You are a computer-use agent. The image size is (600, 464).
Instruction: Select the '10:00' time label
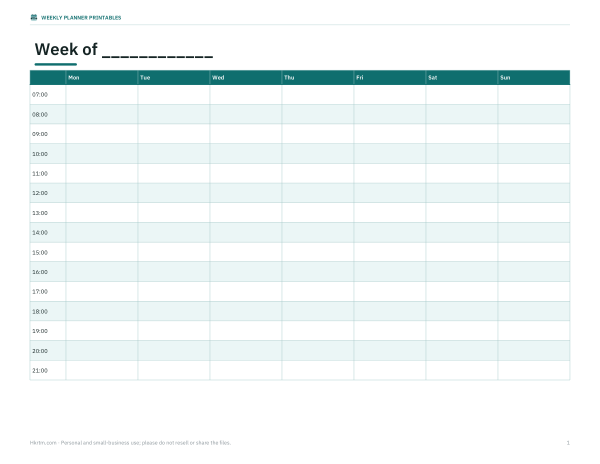click(40, 154)
